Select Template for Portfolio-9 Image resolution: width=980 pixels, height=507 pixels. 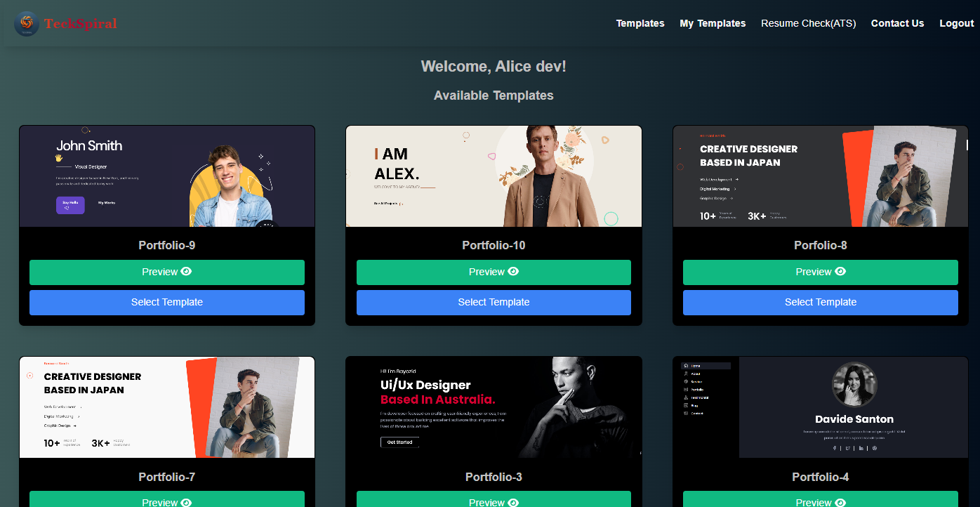coord(167,303)
